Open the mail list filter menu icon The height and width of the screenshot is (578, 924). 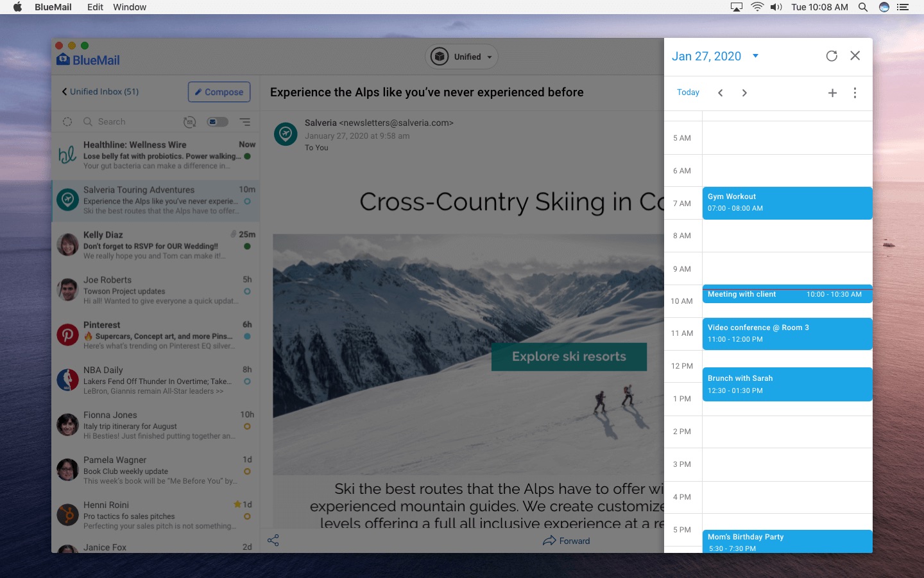click(245, 121)
